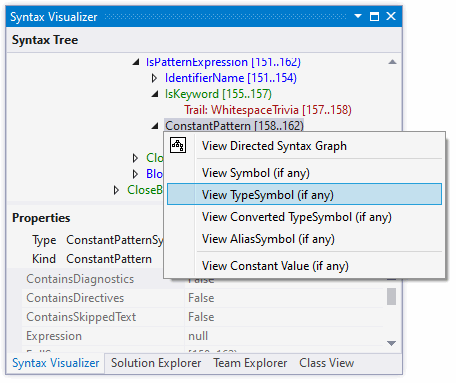Choose View Symbol (if any) menu item
456x383 pixels.
point(304,173)
